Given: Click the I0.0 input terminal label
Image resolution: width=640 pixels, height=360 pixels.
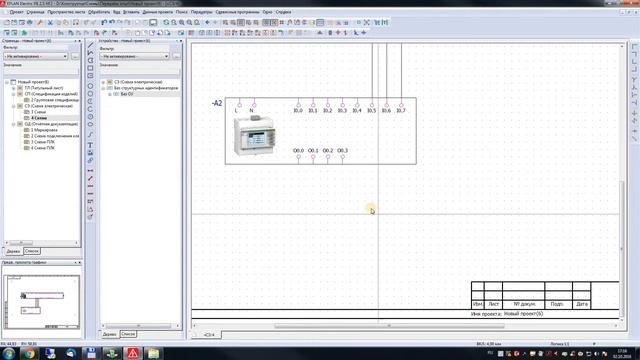Looking at the screenshot, I should point(298,111).
